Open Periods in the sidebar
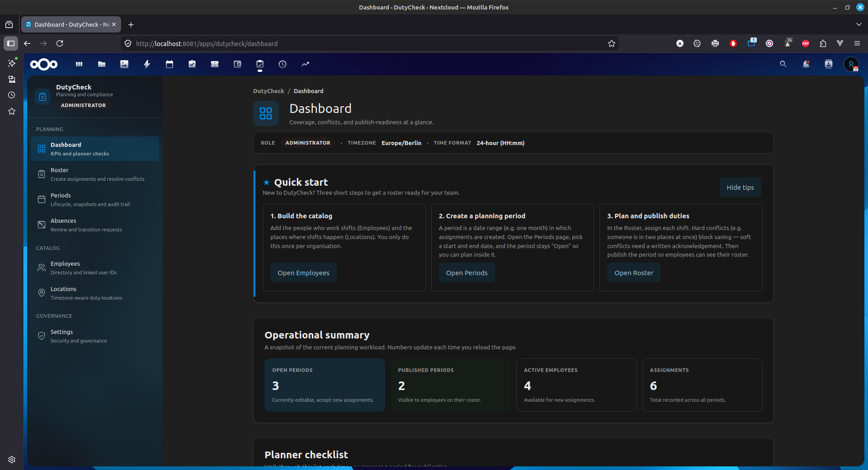The image size is (868, 470). (x=95, y=199)
